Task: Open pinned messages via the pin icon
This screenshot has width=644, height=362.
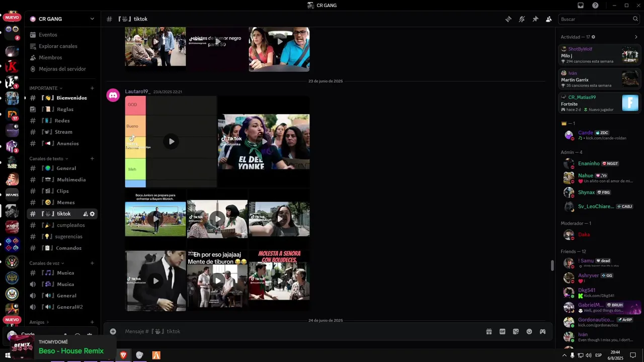Action: 535,19
